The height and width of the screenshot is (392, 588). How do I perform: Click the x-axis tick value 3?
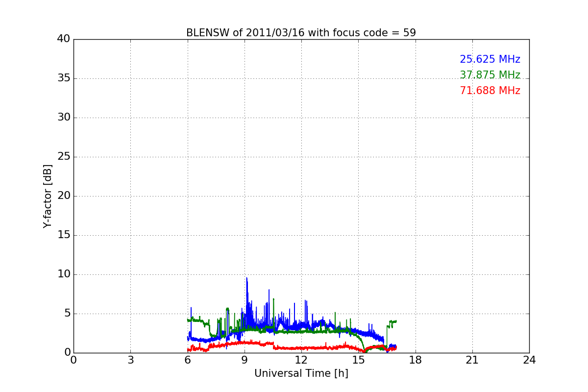click(x=130, y=360)
